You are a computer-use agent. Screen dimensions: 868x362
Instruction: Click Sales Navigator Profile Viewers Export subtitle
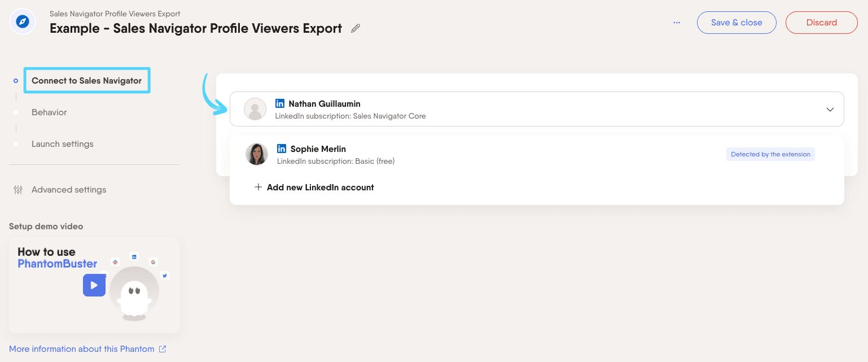coord(115,14)
